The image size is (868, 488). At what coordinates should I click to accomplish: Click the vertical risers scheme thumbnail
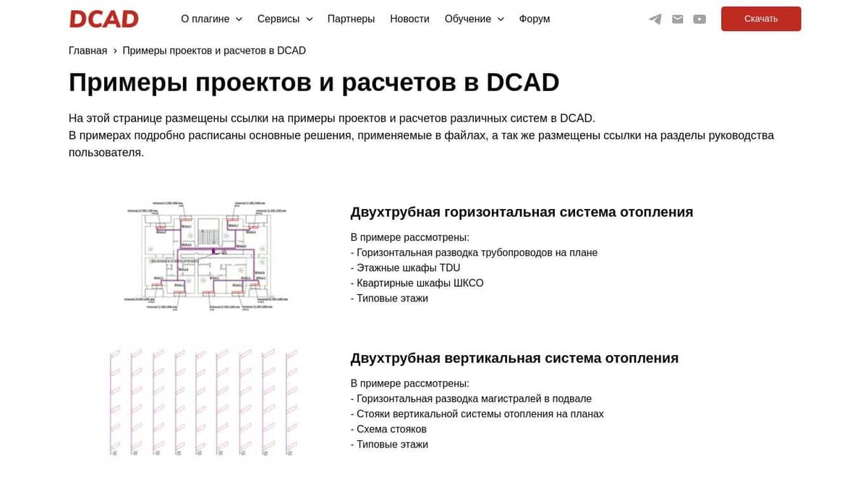tap(203, 402)
